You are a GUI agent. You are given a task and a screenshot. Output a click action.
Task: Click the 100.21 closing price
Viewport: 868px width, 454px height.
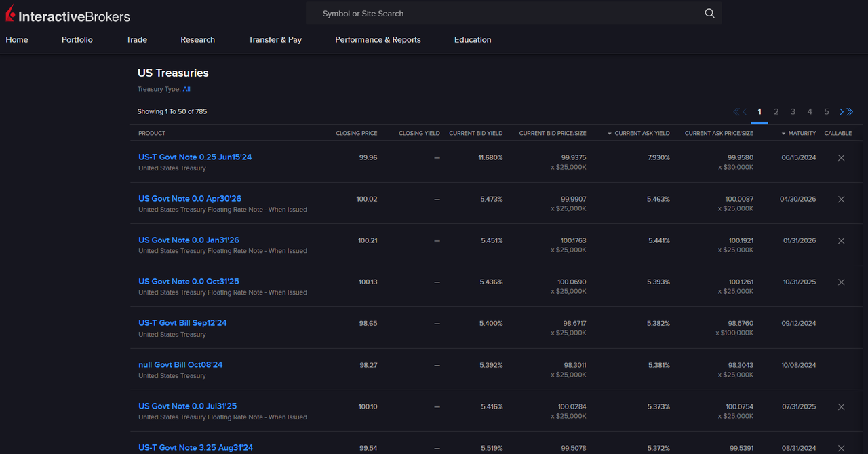coord(368,240)
